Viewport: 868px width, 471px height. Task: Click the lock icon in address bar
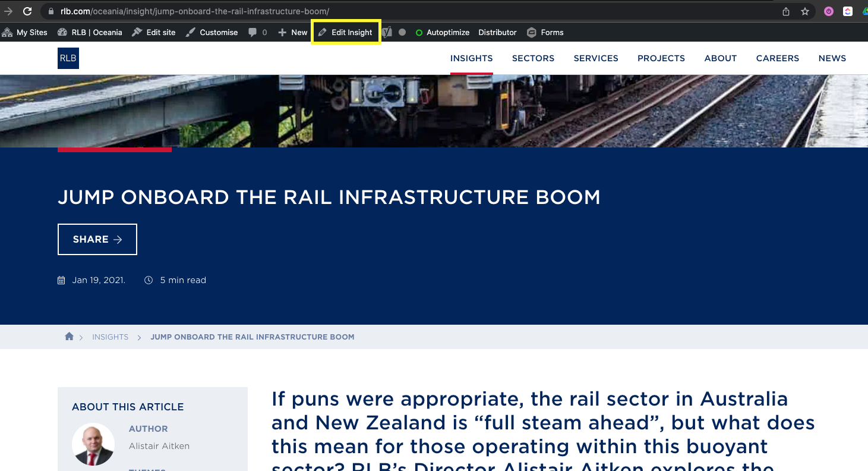coord(50,11)
